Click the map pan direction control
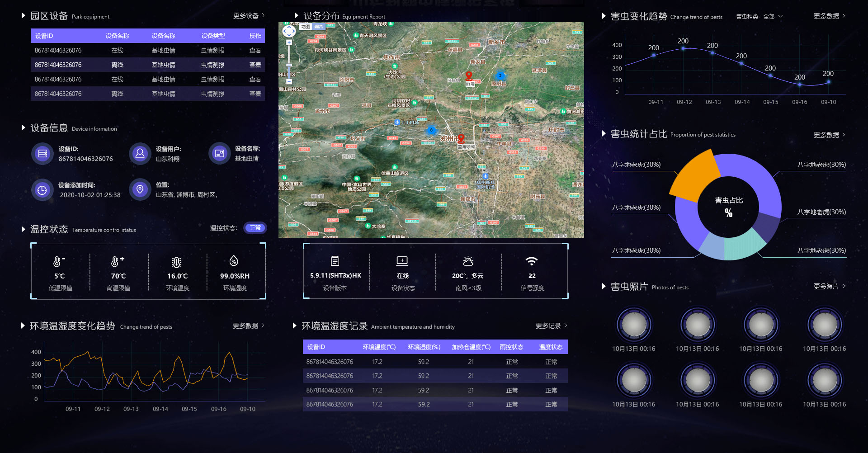This screenshot has width=868, height=453. [x=289, y=31]
